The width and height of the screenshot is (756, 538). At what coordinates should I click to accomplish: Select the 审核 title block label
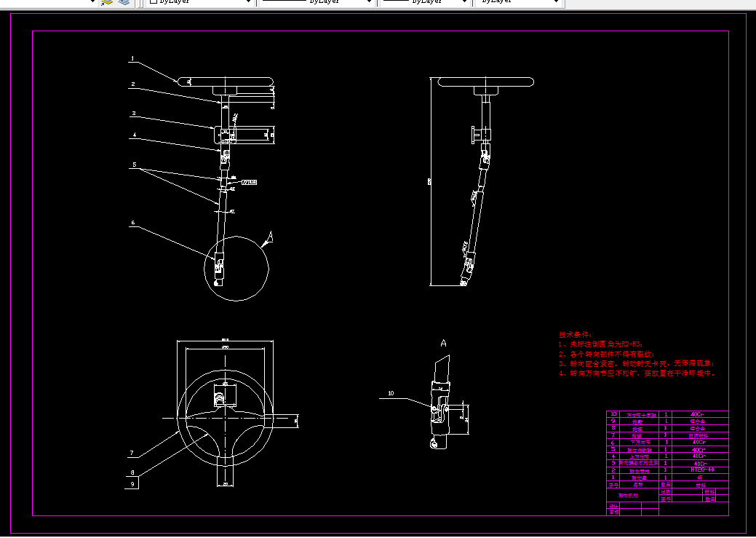tap(613, 513)
